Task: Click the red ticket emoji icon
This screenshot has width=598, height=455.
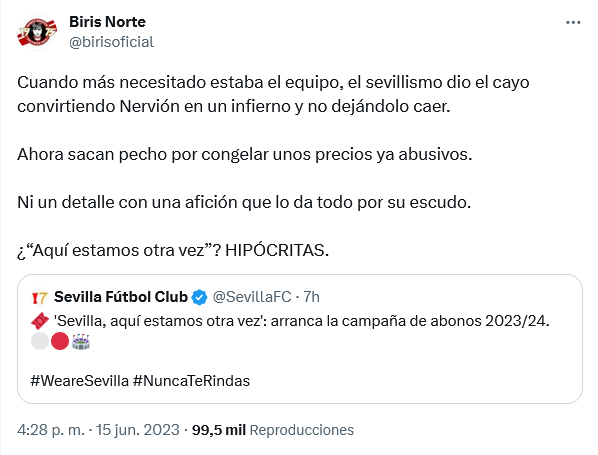Action: (x=40, y=321)
